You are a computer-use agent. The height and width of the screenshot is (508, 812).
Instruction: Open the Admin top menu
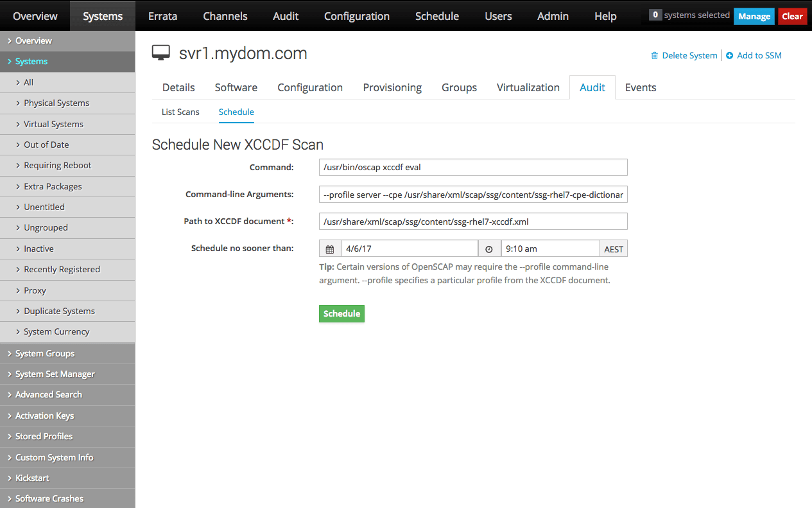point(553,16)
